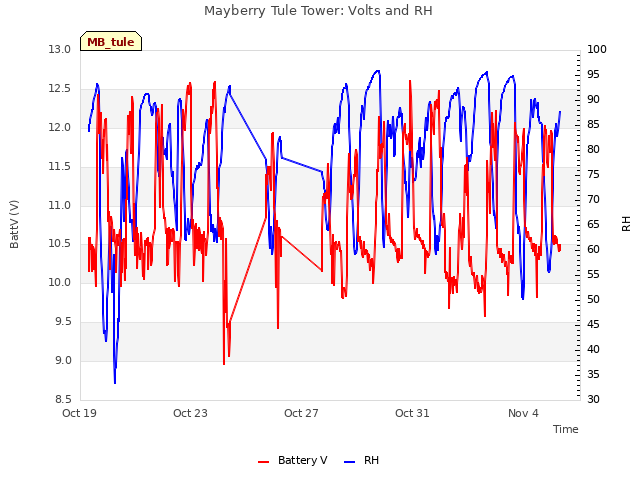
Task: Click the 85 right axis value
Action: coord(593,124)
